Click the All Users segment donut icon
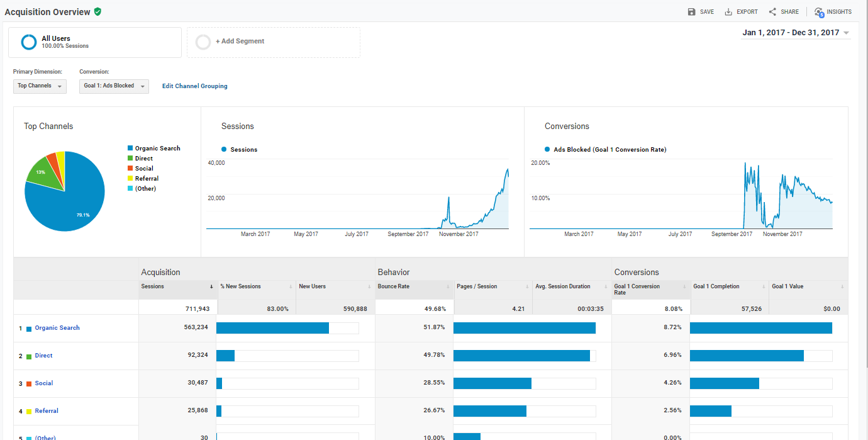868x440 pixels. (x=29, y=42)
